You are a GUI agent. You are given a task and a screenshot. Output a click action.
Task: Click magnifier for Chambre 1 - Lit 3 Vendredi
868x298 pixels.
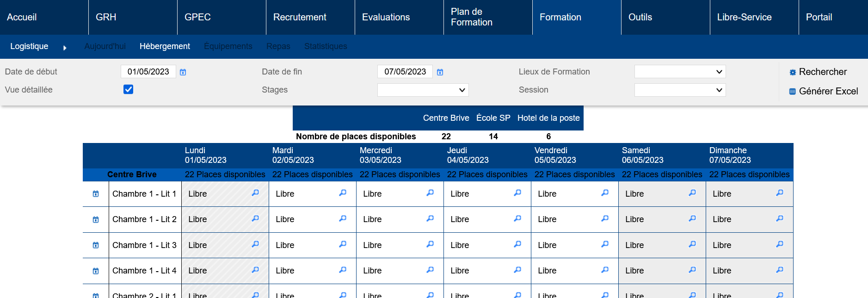[x=605, y=244]
